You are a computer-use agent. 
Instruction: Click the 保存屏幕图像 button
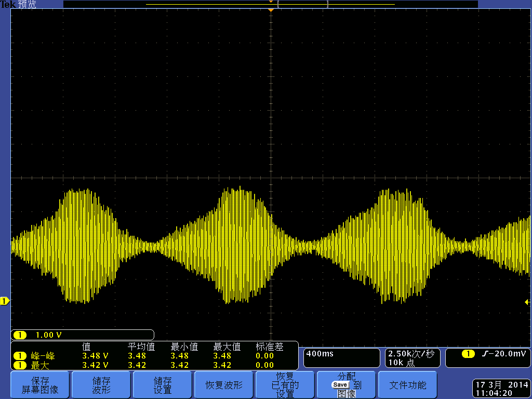(40, 385)
